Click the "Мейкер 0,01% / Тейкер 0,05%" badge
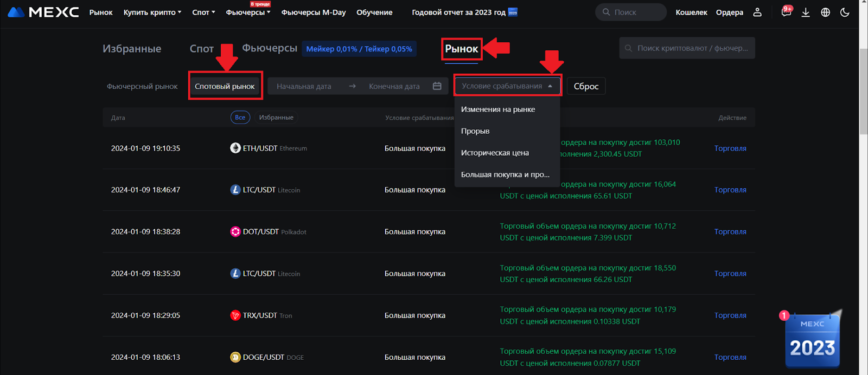868x375 pixels. [359, 49]
